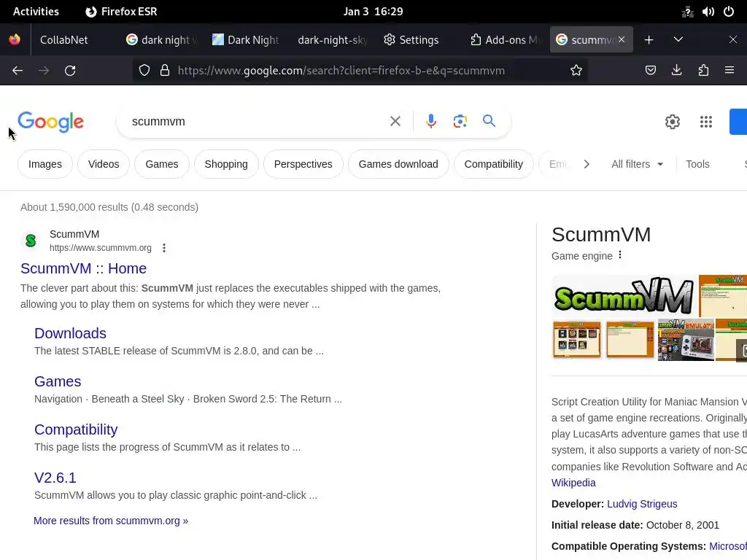This screenshot has width=747, height=560.
Task: Open the handheld emulator thumbnail
Action: (686, 340)
